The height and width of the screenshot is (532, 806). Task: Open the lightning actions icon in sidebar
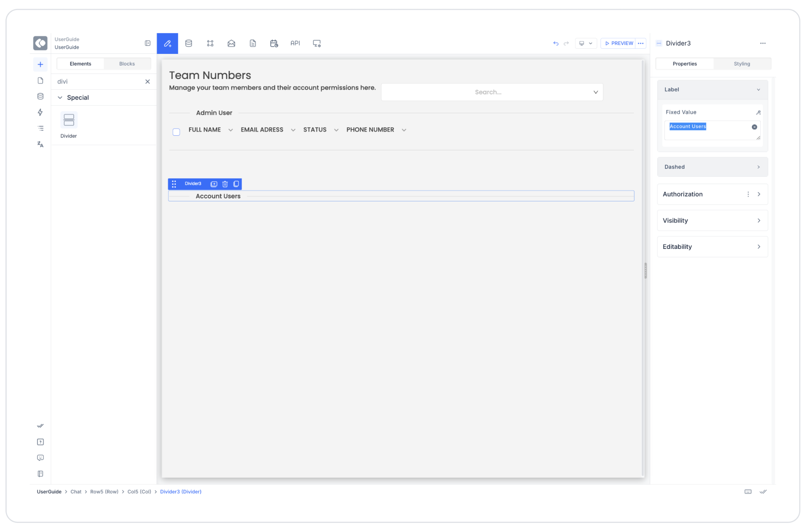[40, 112]
